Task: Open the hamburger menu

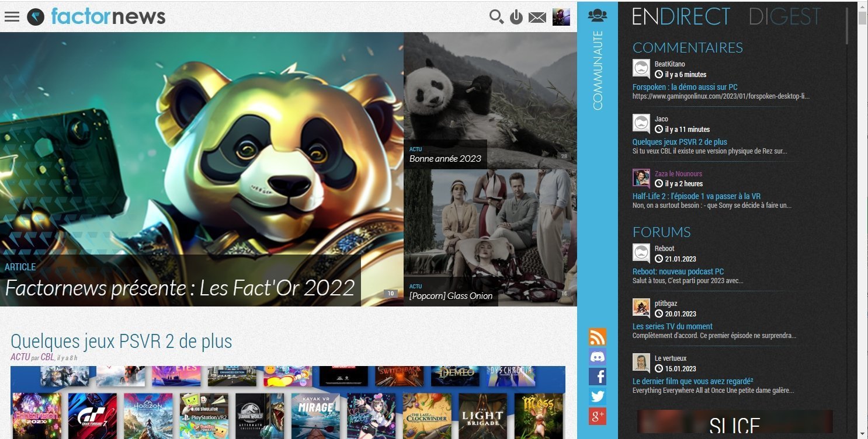Action: tap(12, 17)
